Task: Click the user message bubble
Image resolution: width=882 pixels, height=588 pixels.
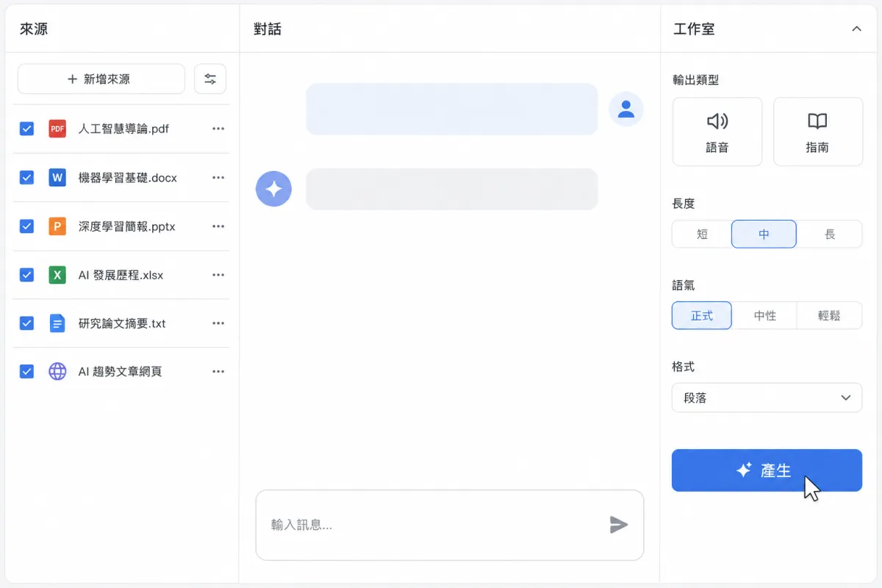Action: 452,109
